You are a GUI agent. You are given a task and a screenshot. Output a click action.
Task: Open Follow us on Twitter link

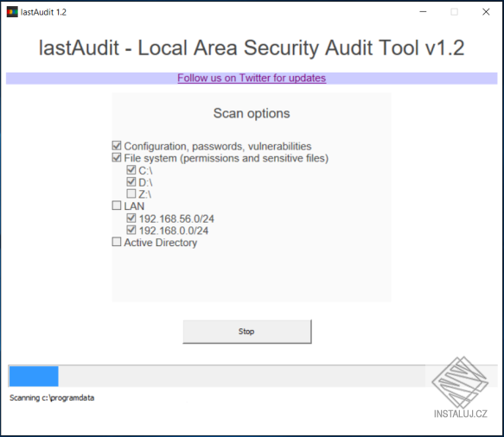[x=252, y=78]
